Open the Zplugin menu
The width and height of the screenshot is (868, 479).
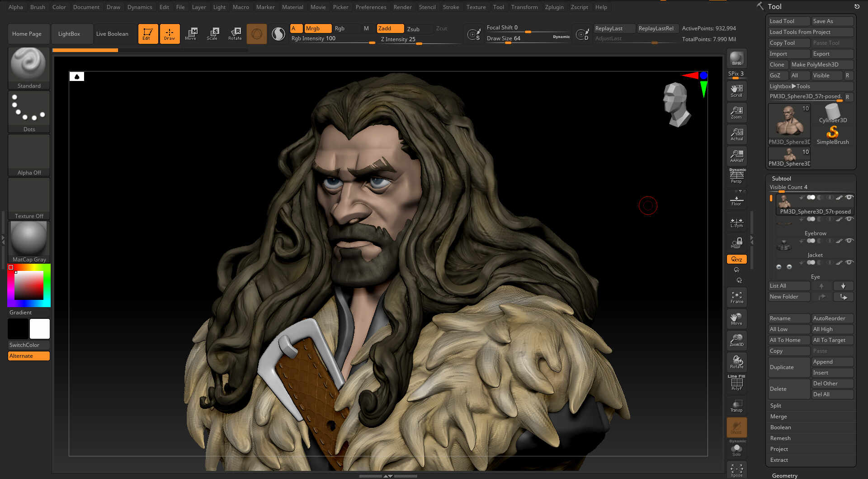(554, 7)
